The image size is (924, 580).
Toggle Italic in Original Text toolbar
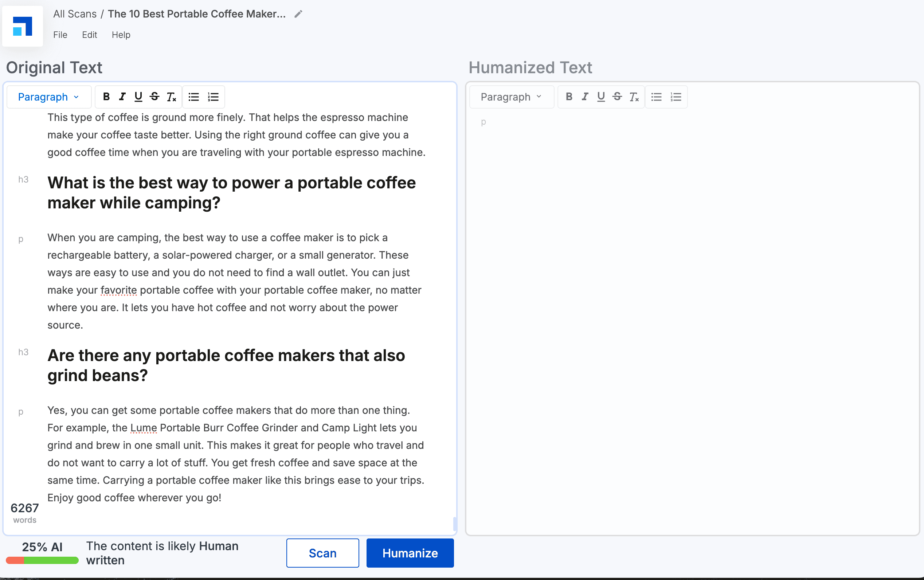122,97
